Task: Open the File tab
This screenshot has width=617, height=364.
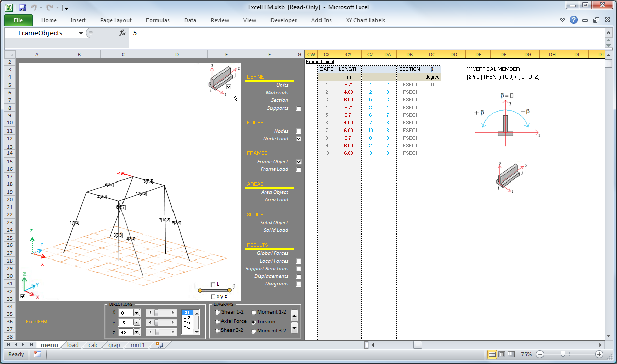Action: (18, 20)
